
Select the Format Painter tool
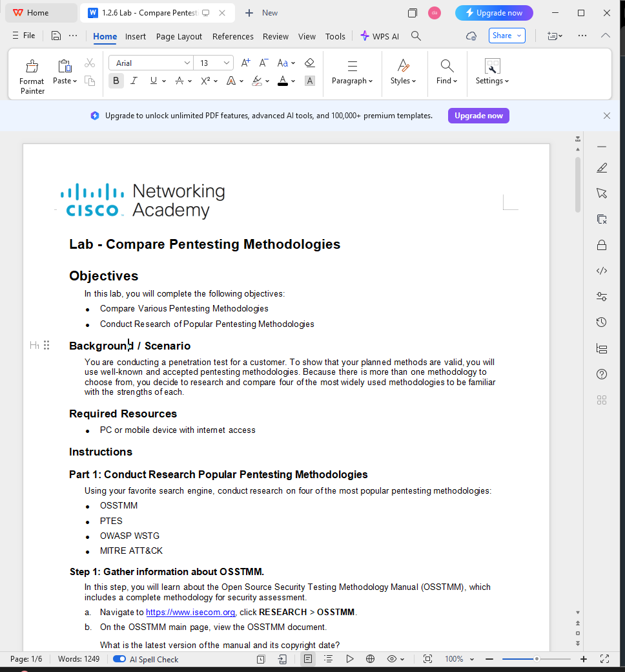tap(32, 77)
